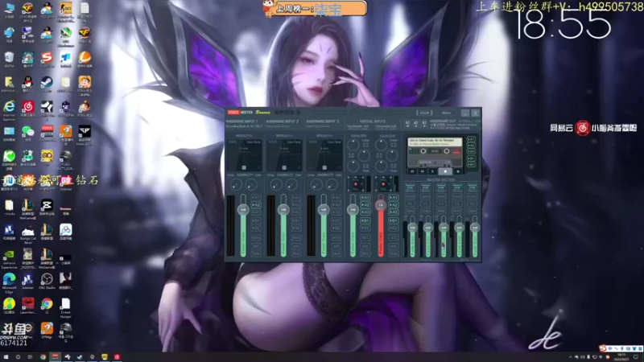Open the GeForce Experience desktop icon

click(x=9, y=255)
